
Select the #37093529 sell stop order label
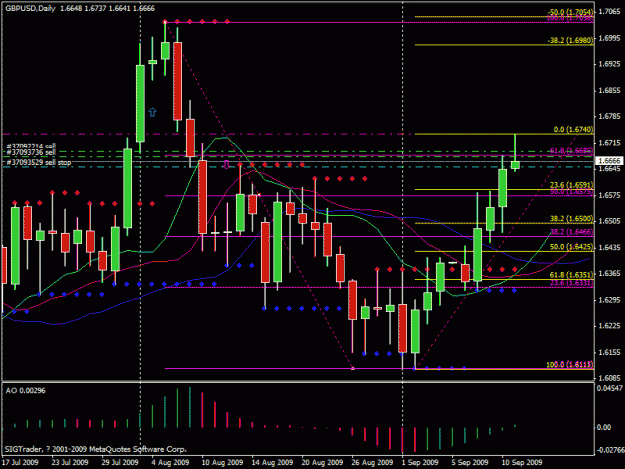pos(39,163)
